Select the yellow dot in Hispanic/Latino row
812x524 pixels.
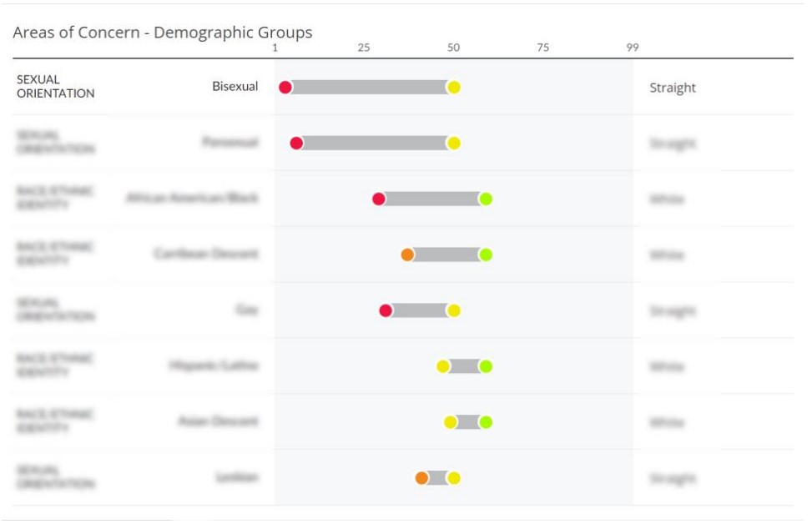click(443, 366)
